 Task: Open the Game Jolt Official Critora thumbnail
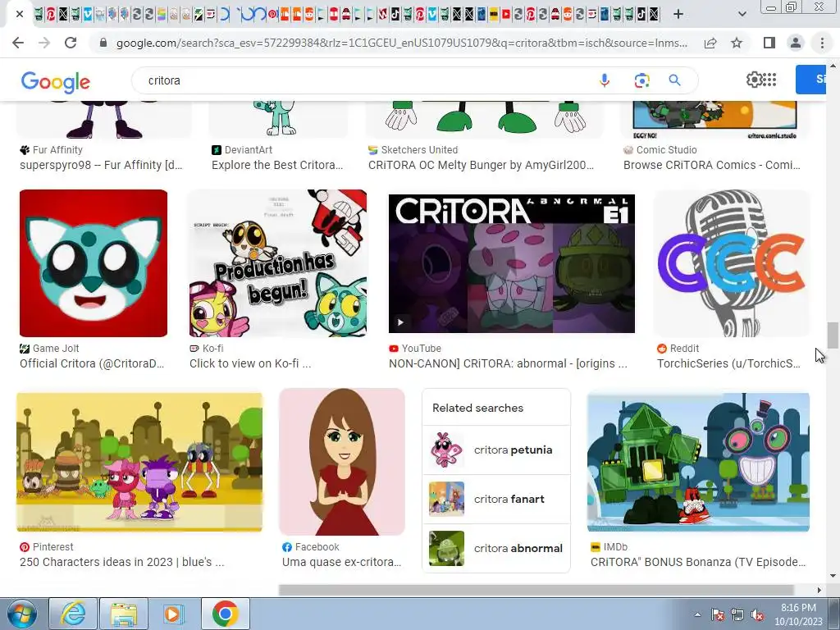[94, 263]
